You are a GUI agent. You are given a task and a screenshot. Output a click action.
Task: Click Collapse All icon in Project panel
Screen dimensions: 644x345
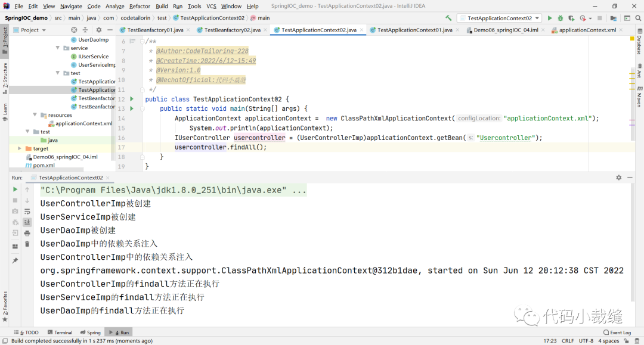[x=85, y=30]
